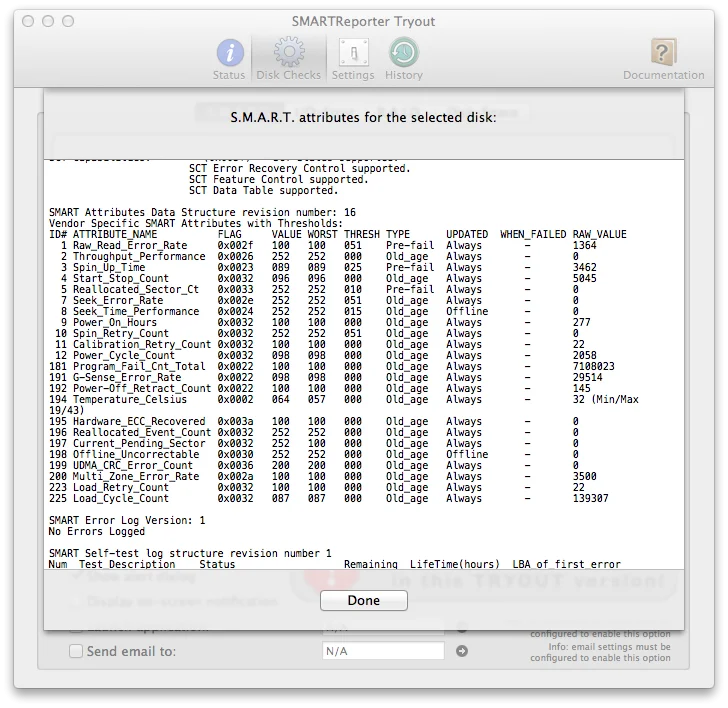Click the Current_Pending_Sector attribute
Image resolution: width=728 pixels, height=708 pixels.
[139, 443]
